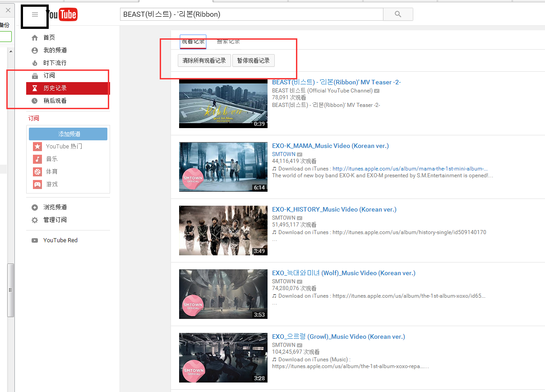
Task: Switch to 观看记录 tab
Action: (x=193, y=42)
